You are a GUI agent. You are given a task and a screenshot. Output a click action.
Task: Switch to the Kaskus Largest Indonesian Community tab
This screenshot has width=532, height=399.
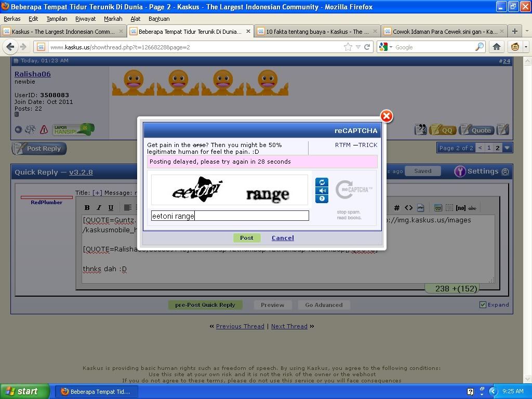(63, 32)
